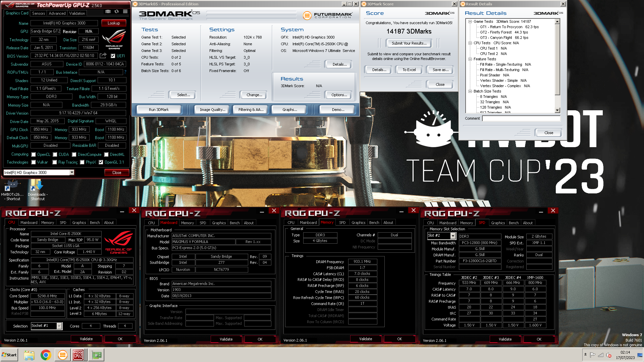Open HWBOTx26 desktop shortcut
644x362 pixels.
pyautogui.click(x=12, y=190)
